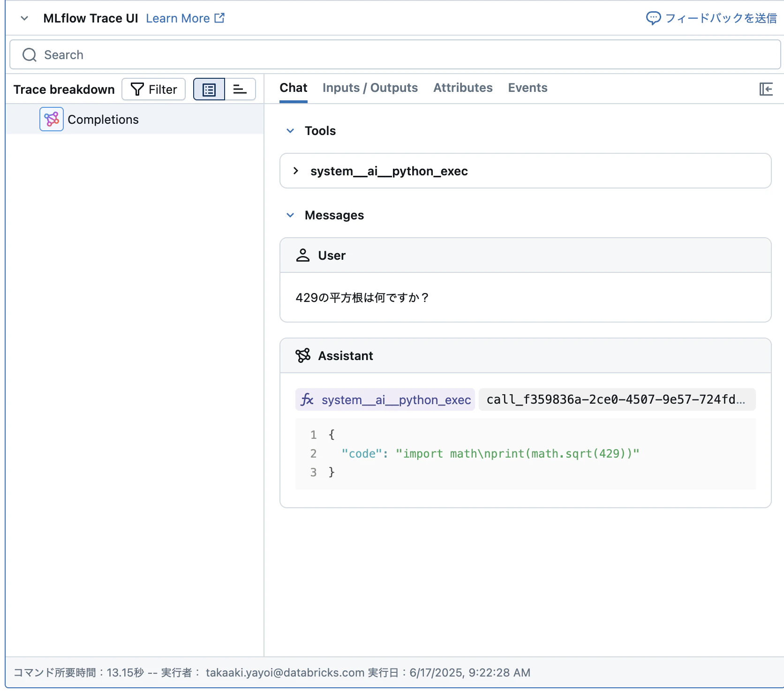This screenshot has height=692, width=784.
Task: Click the User message header
Action: pos(525,255)
